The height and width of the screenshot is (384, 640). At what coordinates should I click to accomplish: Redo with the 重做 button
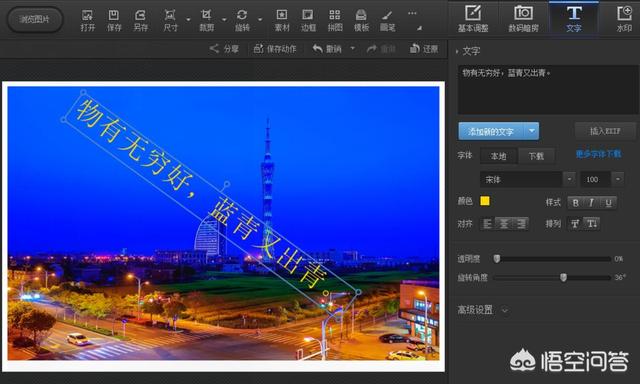click(x=381, y=49)
